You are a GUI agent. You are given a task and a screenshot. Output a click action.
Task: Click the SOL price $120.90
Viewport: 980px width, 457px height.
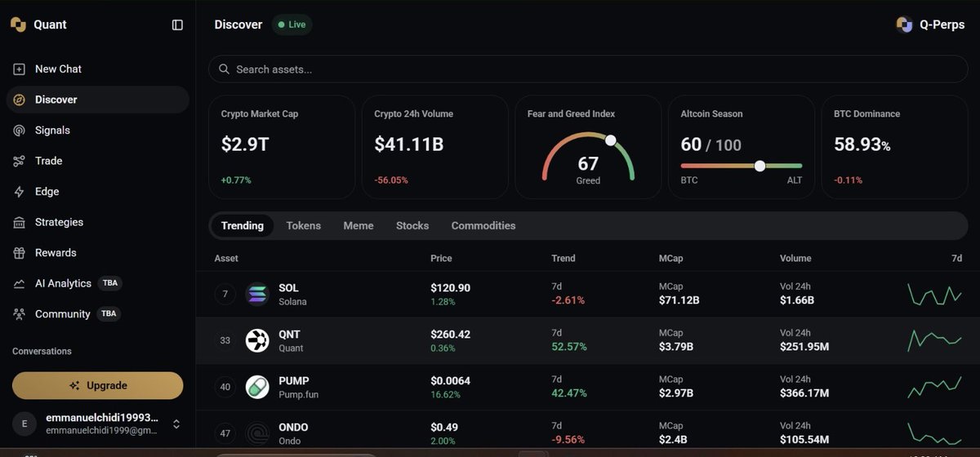click(451, 288)
